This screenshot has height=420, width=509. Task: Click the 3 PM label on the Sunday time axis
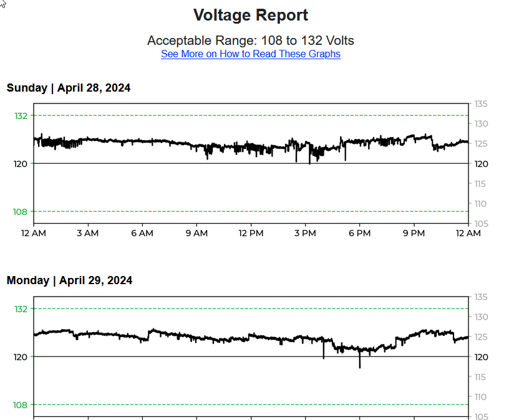(x=305, y=233)
